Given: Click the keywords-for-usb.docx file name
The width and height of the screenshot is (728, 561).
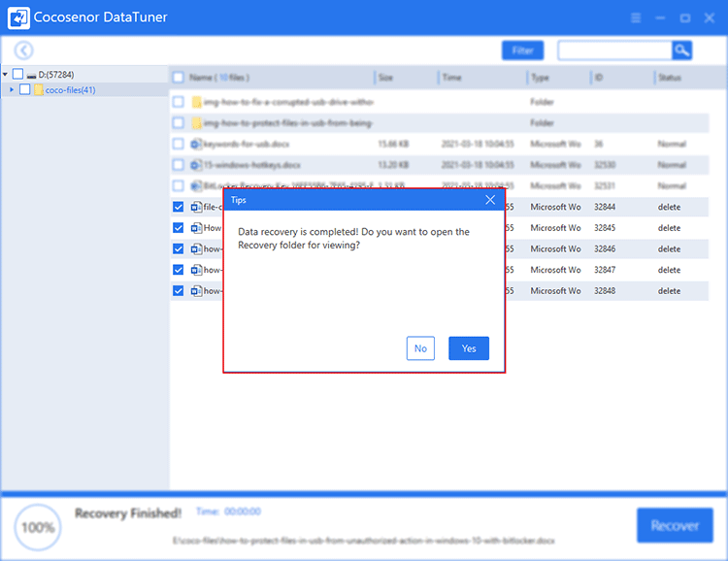Looking at the screenshot, I should (247, 144).
